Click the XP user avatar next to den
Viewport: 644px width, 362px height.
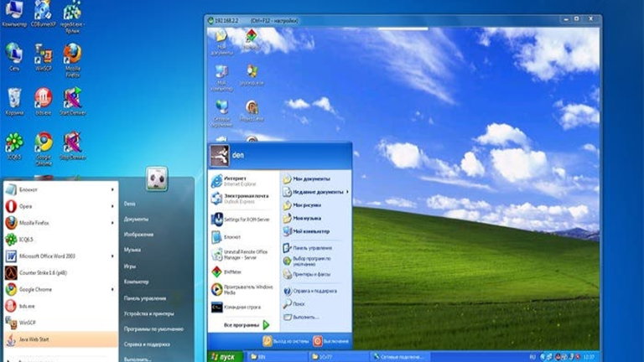220,156
